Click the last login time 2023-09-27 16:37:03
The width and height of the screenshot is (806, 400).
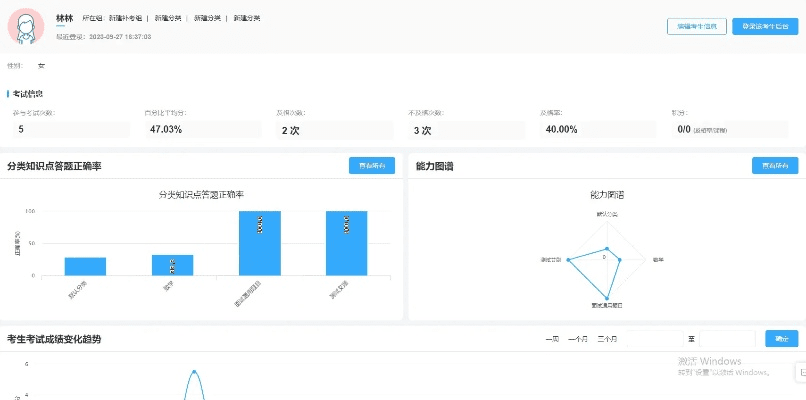(x=120, y=37)
